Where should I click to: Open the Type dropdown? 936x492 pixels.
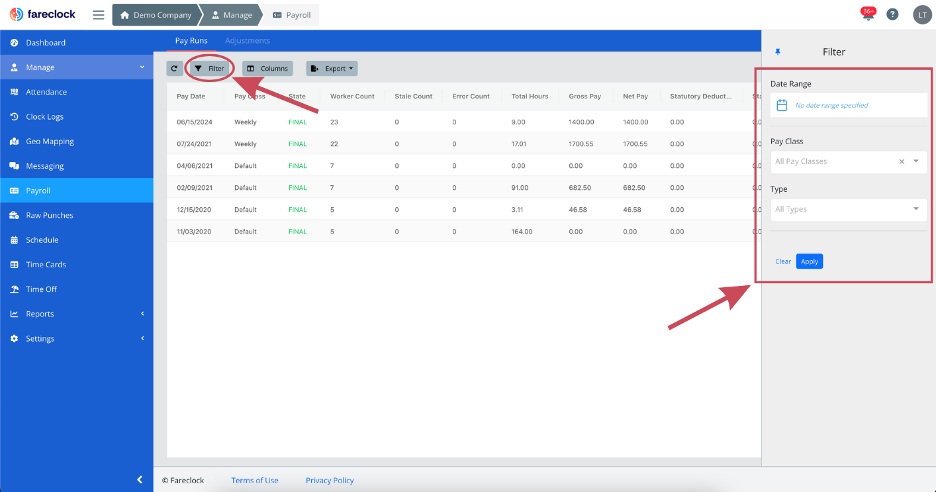pyautogui.click(x=848, y=209)
